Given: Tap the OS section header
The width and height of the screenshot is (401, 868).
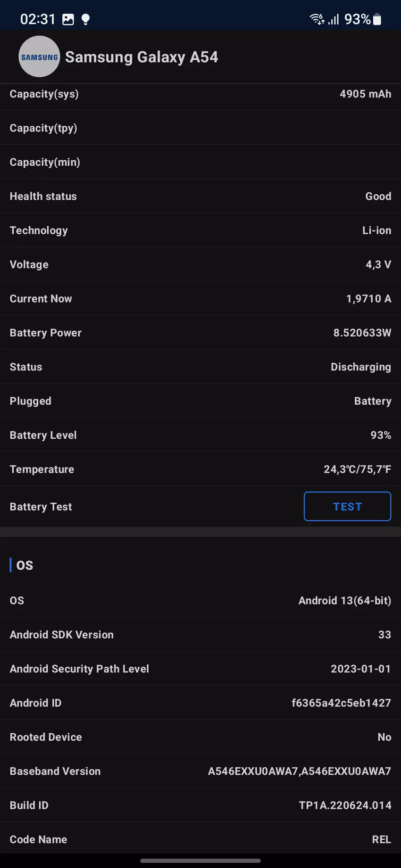Looking at the screenshot, I should [x=25, y=565].
